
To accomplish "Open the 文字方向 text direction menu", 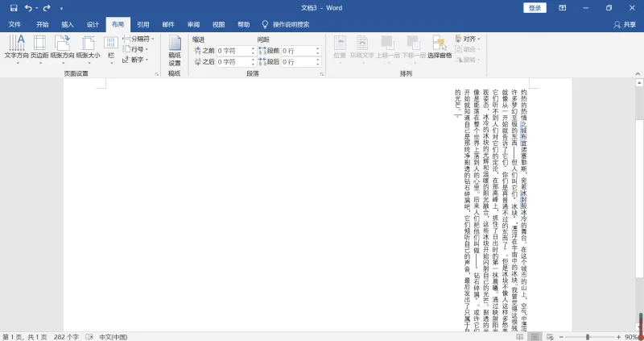I will click(x=17, y=49).
